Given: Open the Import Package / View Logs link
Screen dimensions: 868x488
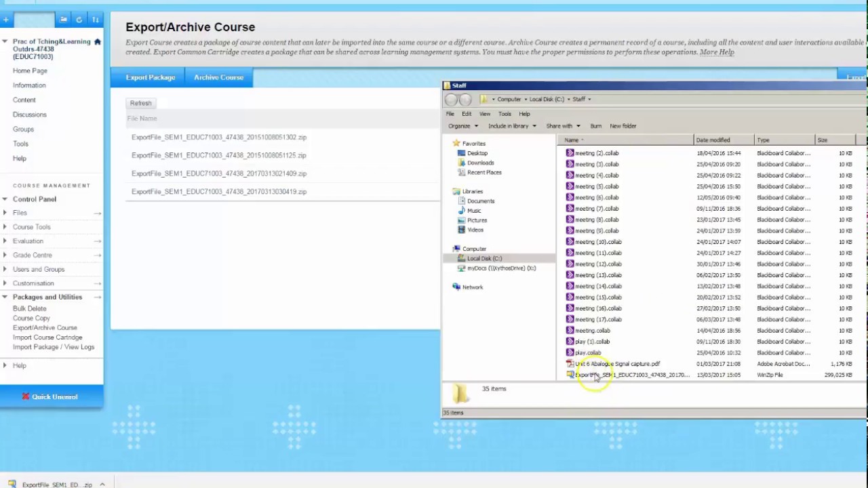Looking at the screenshot, I should [54, 347].
